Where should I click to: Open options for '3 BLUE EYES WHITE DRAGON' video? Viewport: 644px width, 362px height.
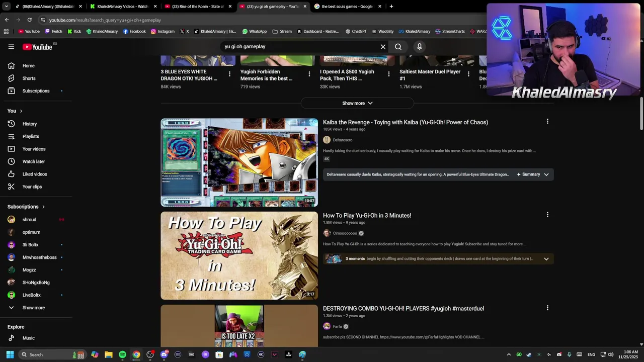[x=229, y=74]
